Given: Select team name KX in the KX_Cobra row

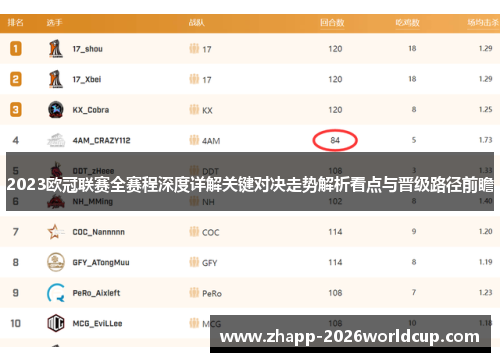Looking at the screenshot, I should (207, 111).
